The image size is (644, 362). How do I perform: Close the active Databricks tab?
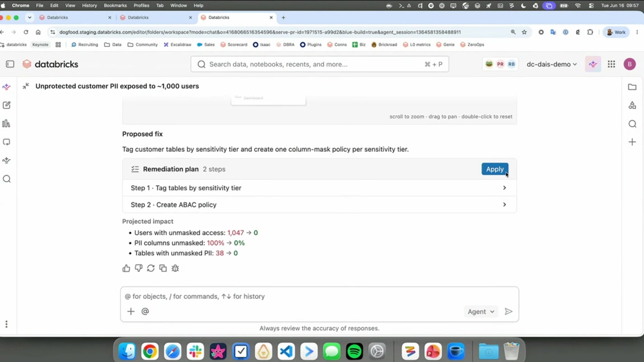tap(271, 18)
